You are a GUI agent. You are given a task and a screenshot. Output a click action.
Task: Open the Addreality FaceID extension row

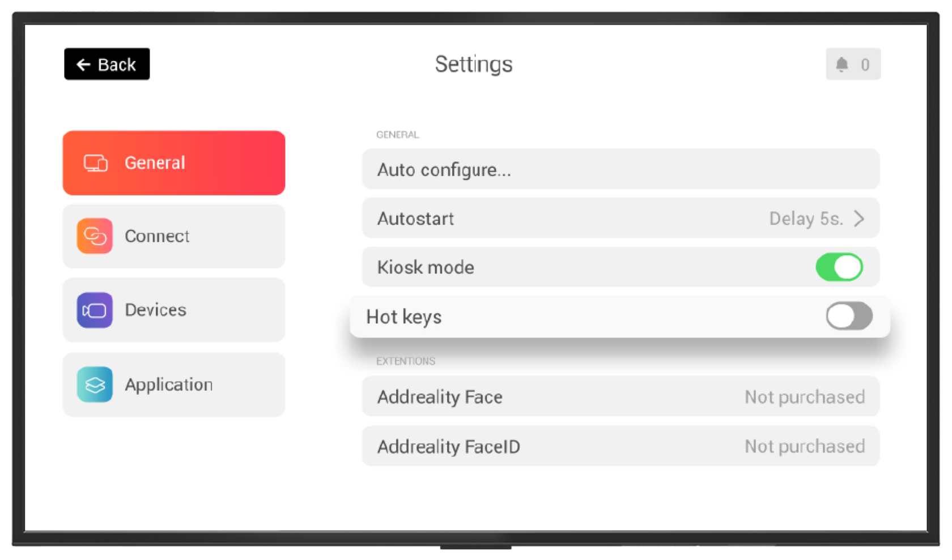pos(449,447)
